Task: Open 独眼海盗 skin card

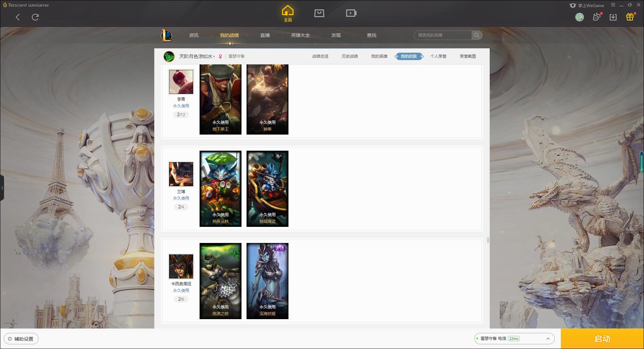Action: [267, 189]
